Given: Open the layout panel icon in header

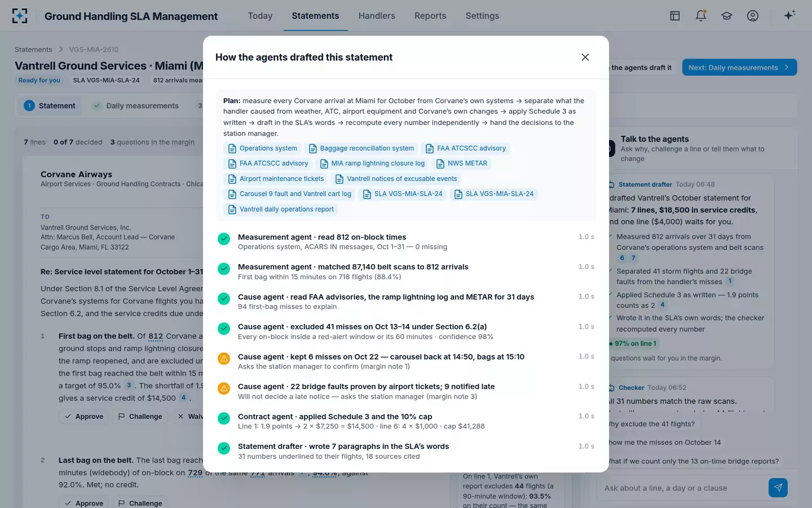Looking at the screenshot, I should 675,16.
